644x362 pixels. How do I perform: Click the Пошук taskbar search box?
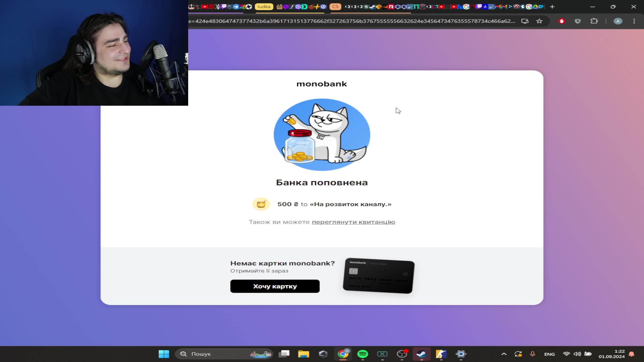(x=224, y=354)
